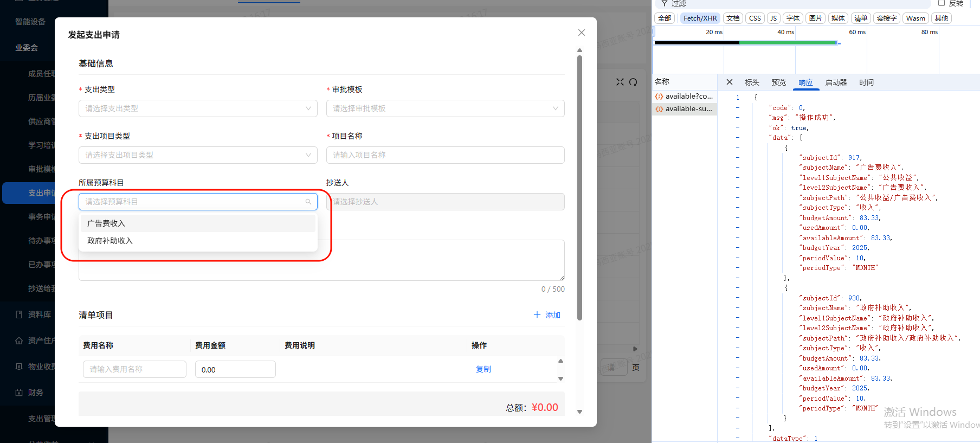Select 字体 filter in DevTools

click(793, 18)
